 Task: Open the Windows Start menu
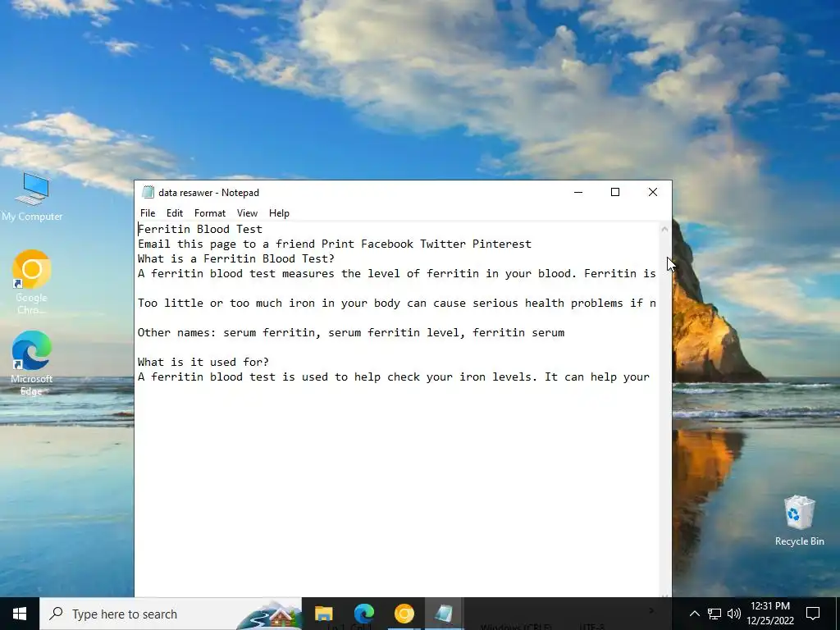tap(20, 614)
